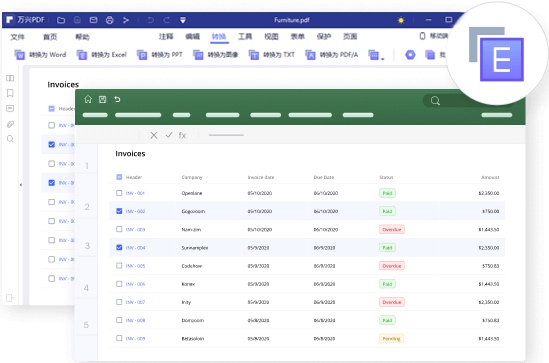Open the 注释 (Comment) tab
Viewport: 549px width, 363px height.
[x=166, y=36]
